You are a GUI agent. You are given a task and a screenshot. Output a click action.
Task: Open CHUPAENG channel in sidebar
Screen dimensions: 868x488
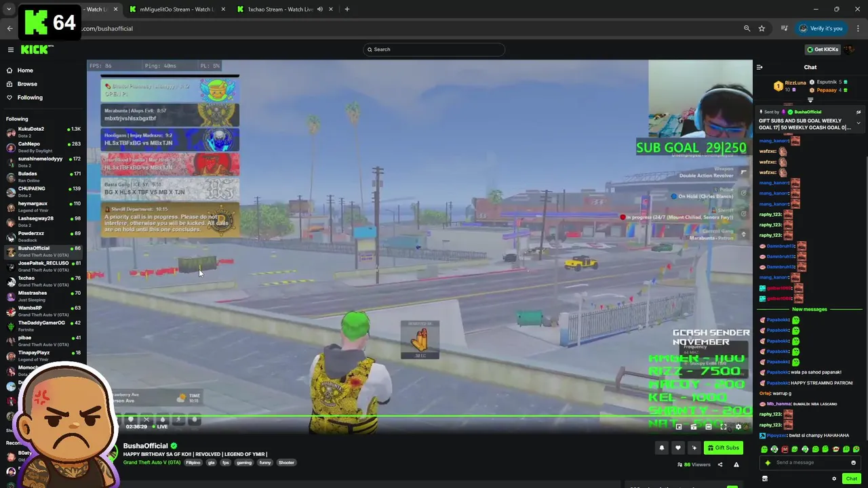(43, 191)
